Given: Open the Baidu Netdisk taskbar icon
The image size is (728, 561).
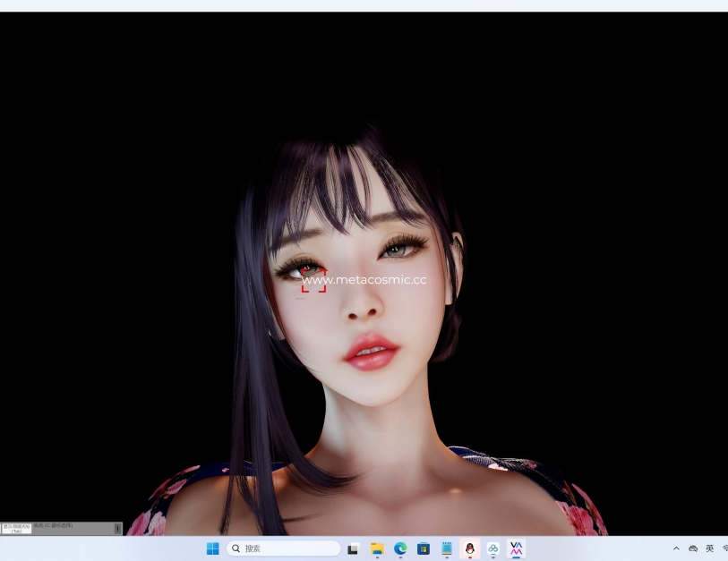Looking at the screenshot, I should tap(493, 548).
